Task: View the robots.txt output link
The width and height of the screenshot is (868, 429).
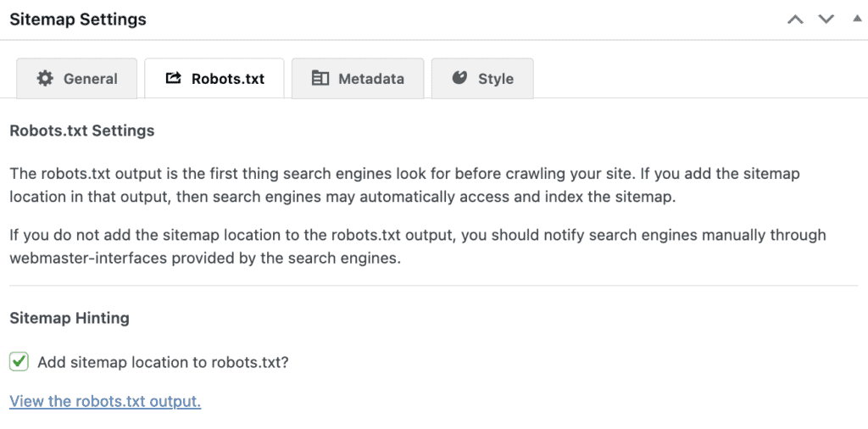Action: coord(105,401)
